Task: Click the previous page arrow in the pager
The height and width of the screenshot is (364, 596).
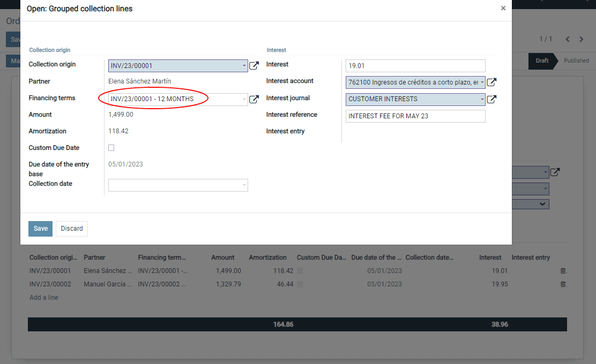Action: (x=568, y=39)
